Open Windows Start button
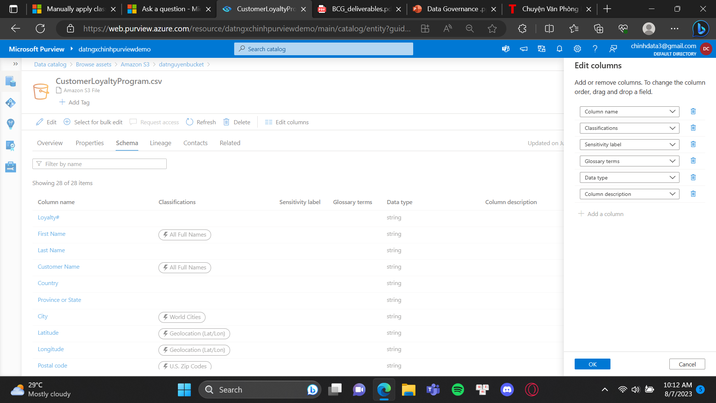The height and width of the screenshot is (403, 716). [x=184, y=389]
